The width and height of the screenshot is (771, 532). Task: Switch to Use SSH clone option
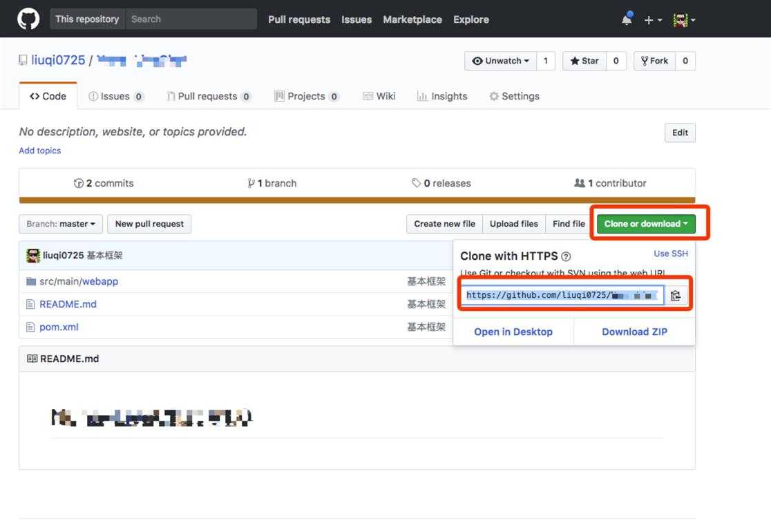pyautogui.click(x=671, y=254)
